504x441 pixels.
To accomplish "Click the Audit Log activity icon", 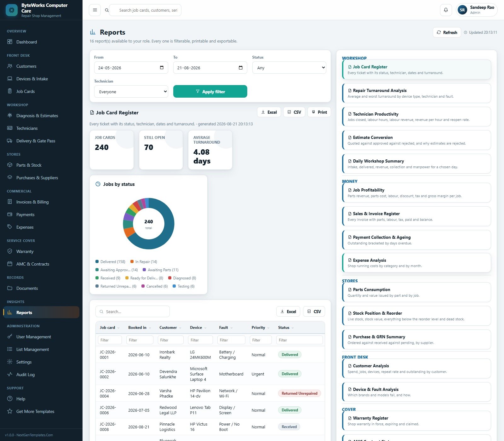I will point(10,375).
